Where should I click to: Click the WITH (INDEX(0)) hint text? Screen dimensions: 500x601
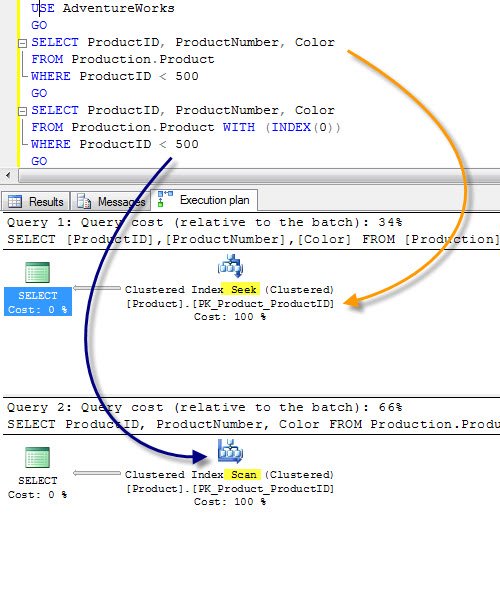pyautogui.click(x=282, y=127)
